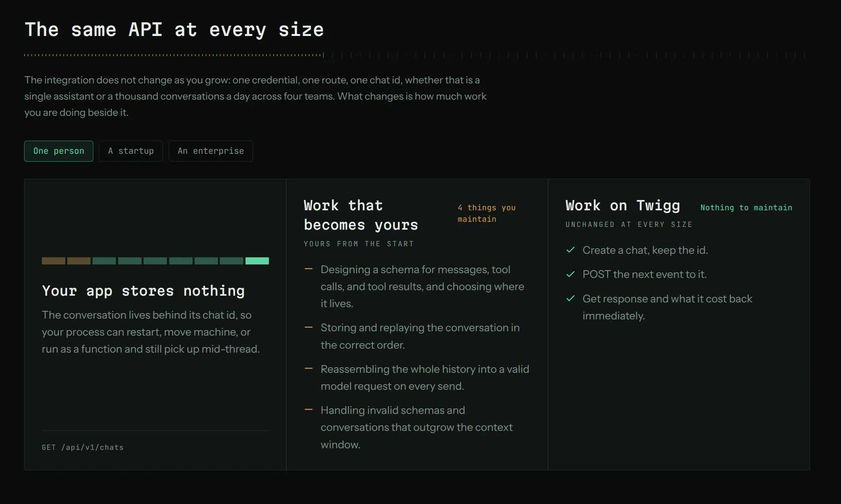
Task: Click the "Nothing to maintain" label
Action: (x=746, y=208)
